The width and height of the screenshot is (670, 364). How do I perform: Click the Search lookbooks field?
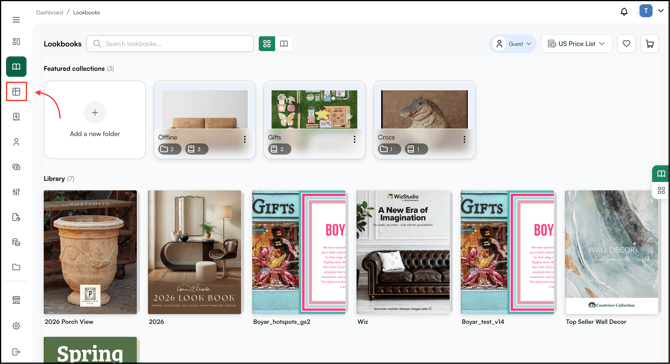[170, 44]
